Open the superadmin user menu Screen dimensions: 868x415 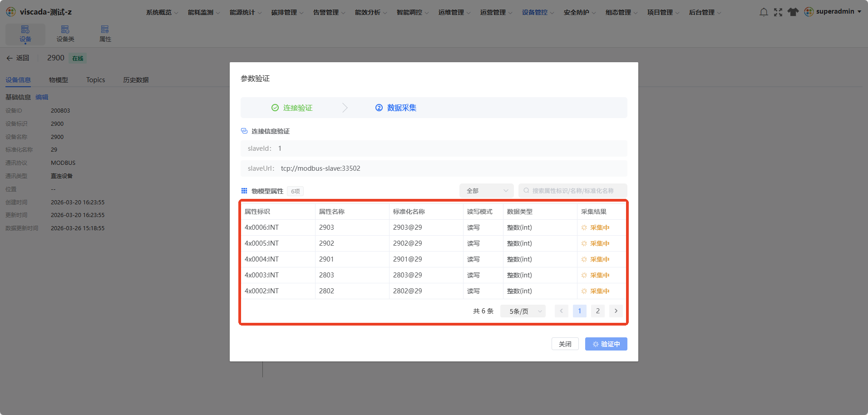point(833,12)
